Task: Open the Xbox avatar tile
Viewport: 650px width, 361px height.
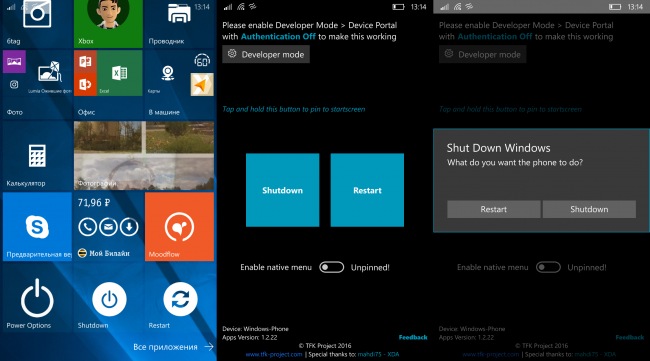Action: click(108, 24)
